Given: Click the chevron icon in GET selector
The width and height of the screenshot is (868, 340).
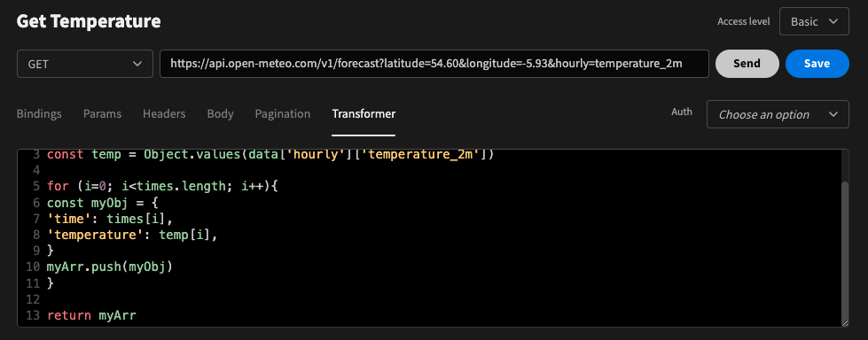Looking at the screenshot, I should [x=137, y=64].
